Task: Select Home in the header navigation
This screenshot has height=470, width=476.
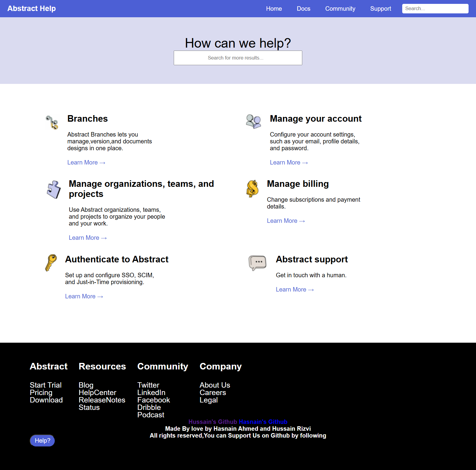Action: click(274, 9)
